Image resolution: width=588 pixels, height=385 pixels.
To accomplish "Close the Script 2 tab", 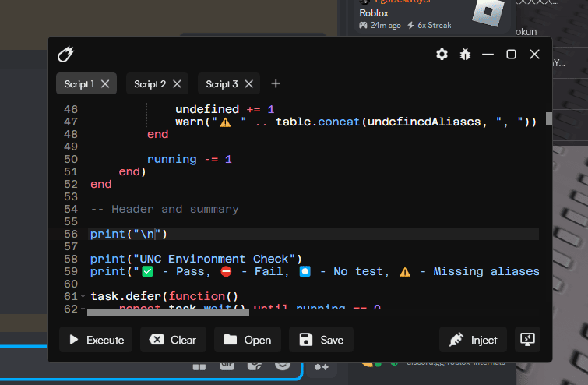I will coord(177,83).
